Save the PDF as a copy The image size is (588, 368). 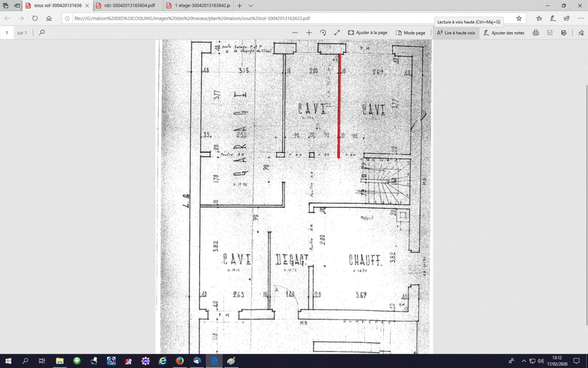coord(564,33)
